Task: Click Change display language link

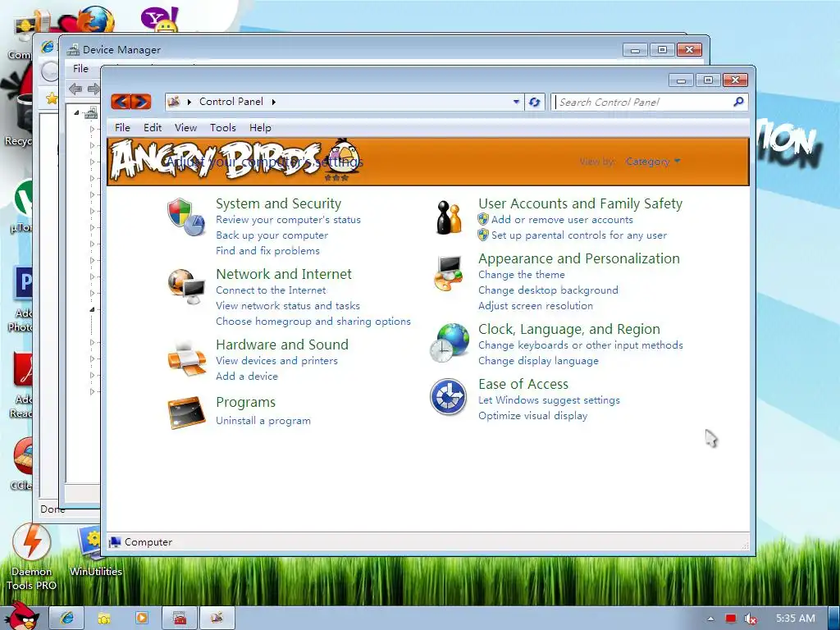Action: pos(538,361)
